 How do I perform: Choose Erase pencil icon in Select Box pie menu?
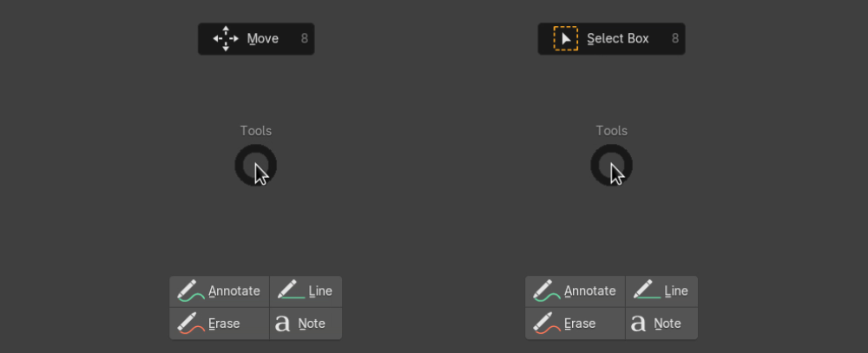[547, 324]
